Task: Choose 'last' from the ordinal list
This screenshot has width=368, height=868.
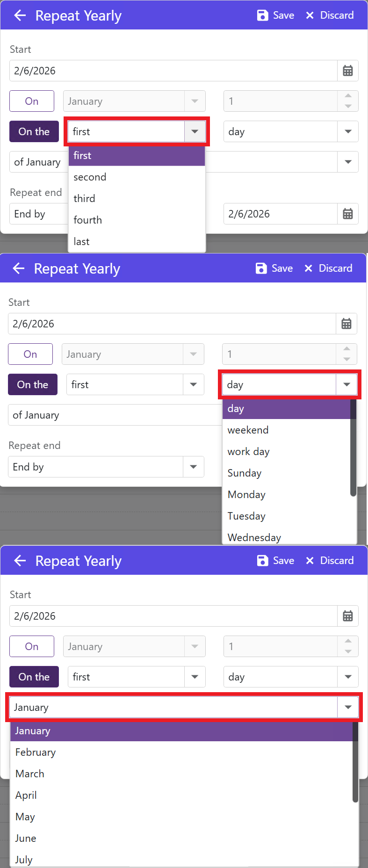Action: click(x=82, y=241)
